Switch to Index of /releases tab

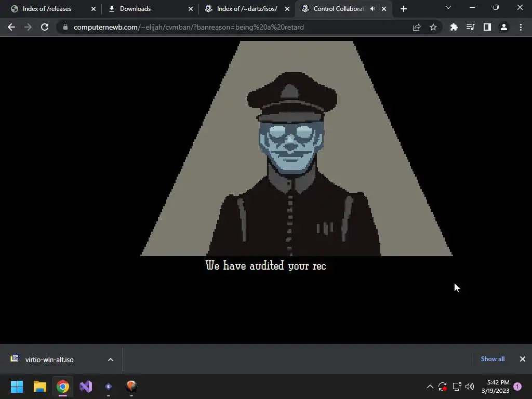point(47,9)
